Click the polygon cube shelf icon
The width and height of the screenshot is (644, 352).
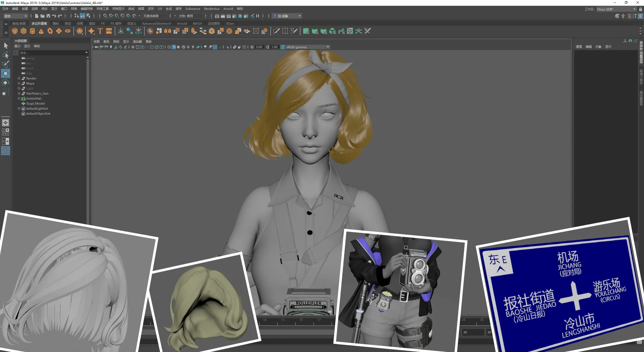(x=23, y=31)
